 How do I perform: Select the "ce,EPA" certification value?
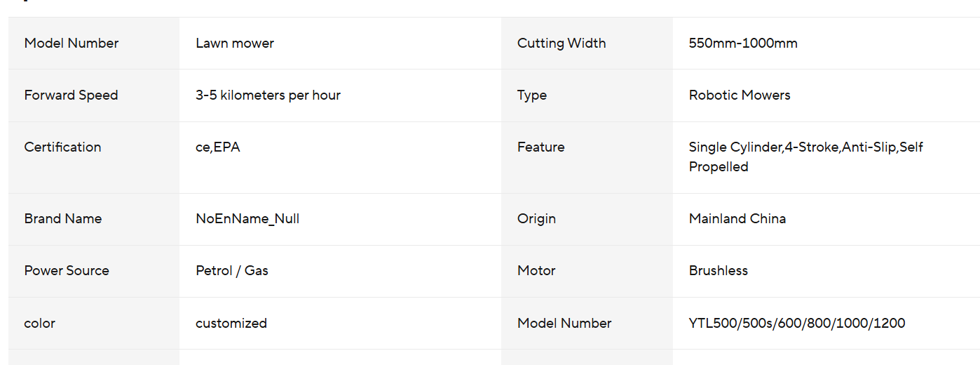218,147
